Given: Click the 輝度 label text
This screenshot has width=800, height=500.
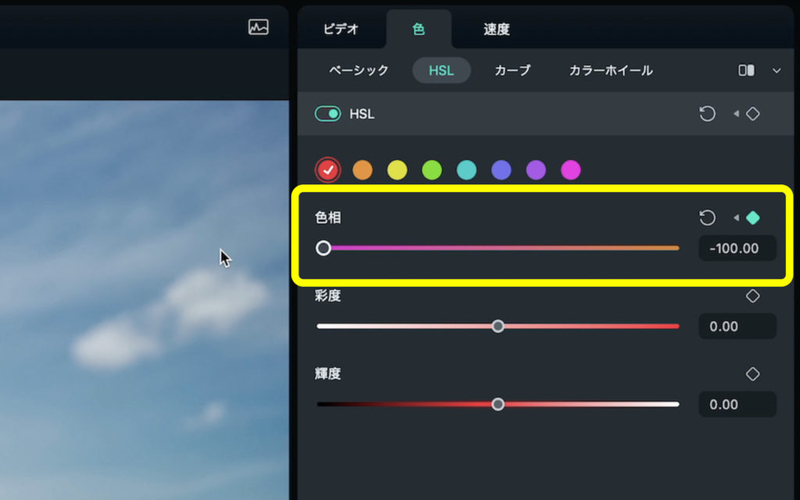Looking at the screenshot, I should [328, 374].
